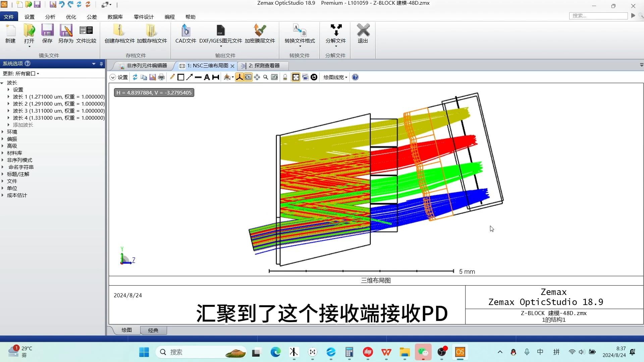Open the 分析 menu tab
Image resolution: width=644 pixels, height=362 pixels.
50,17
